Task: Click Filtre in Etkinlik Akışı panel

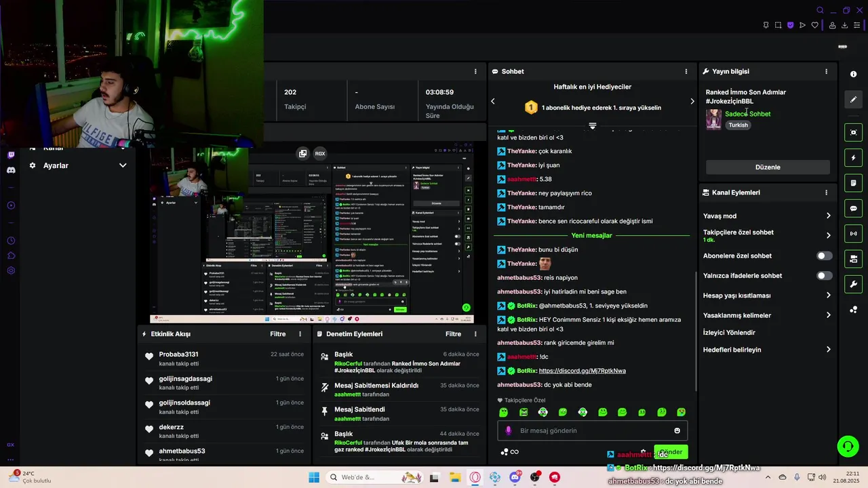Action: point(277,333)
